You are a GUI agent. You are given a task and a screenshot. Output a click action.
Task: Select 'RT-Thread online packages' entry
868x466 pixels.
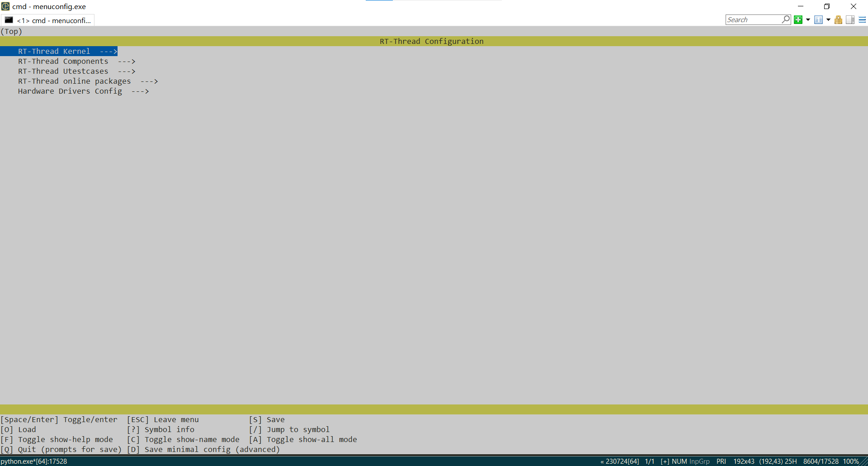[x=75, y=81]
